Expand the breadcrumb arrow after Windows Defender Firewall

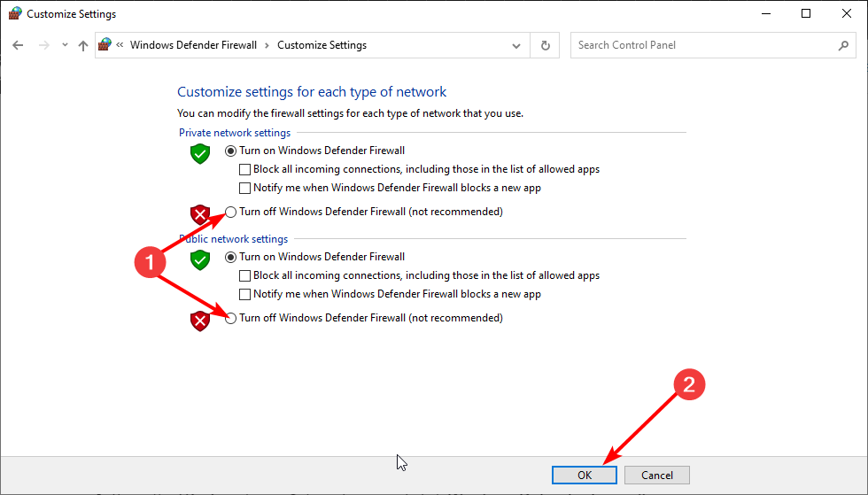point(267,45)
